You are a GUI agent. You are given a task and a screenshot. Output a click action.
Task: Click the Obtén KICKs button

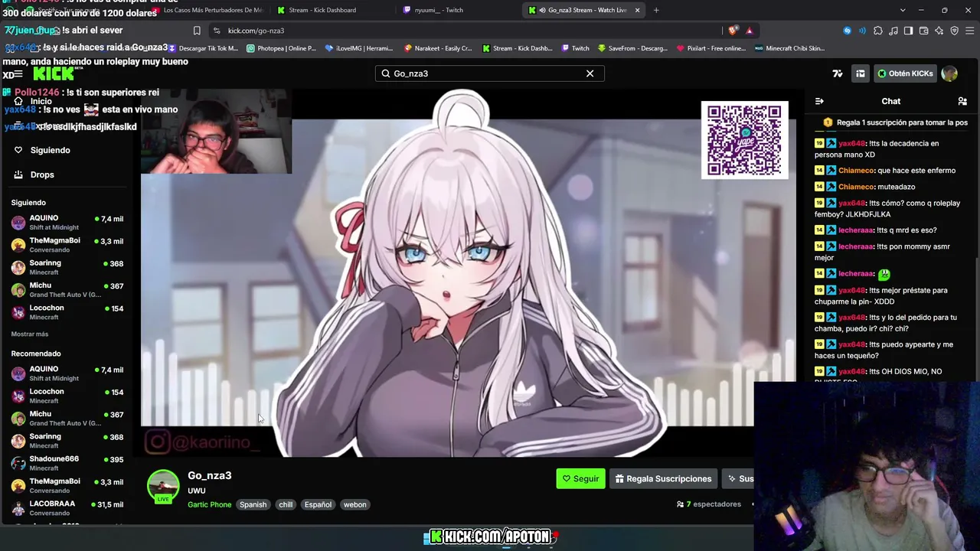pyautogui.click(x=906, y=73)
